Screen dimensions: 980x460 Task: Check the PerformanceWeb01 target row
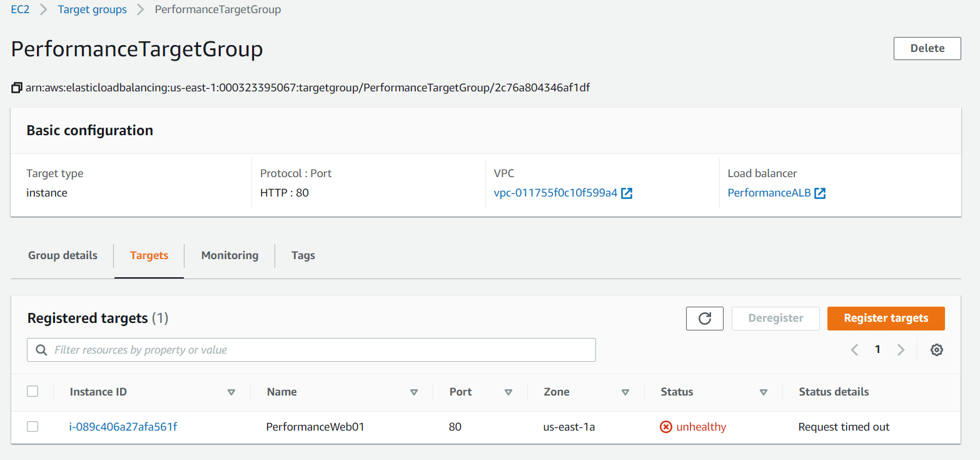(x=33, y=426)
